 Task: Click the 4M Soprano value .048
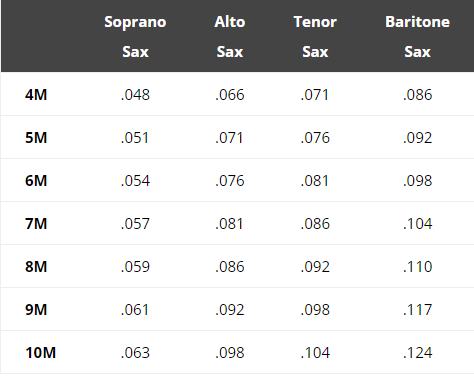[x=135, y=95]
